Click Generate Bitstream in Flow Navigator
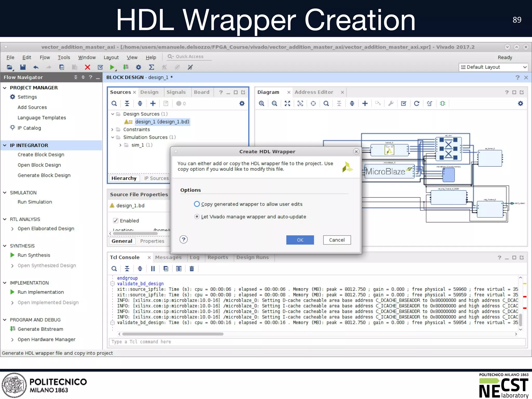532x399 pixels. click(x=40, y=329)
